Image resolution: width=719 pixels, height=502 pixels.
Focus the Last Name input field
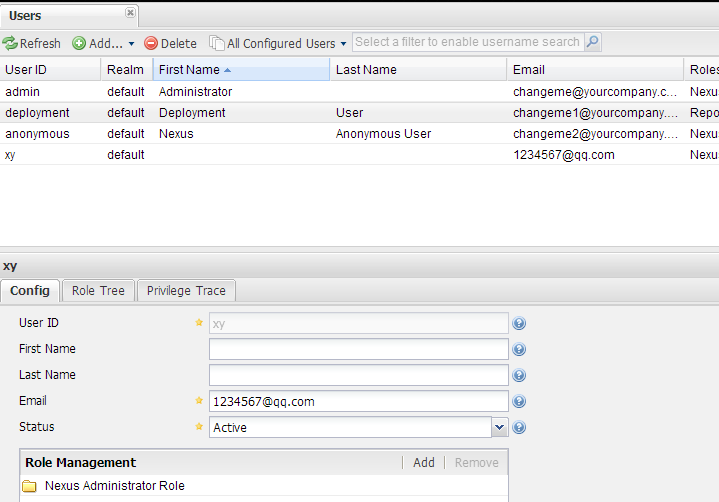click(x=359, y=375)
